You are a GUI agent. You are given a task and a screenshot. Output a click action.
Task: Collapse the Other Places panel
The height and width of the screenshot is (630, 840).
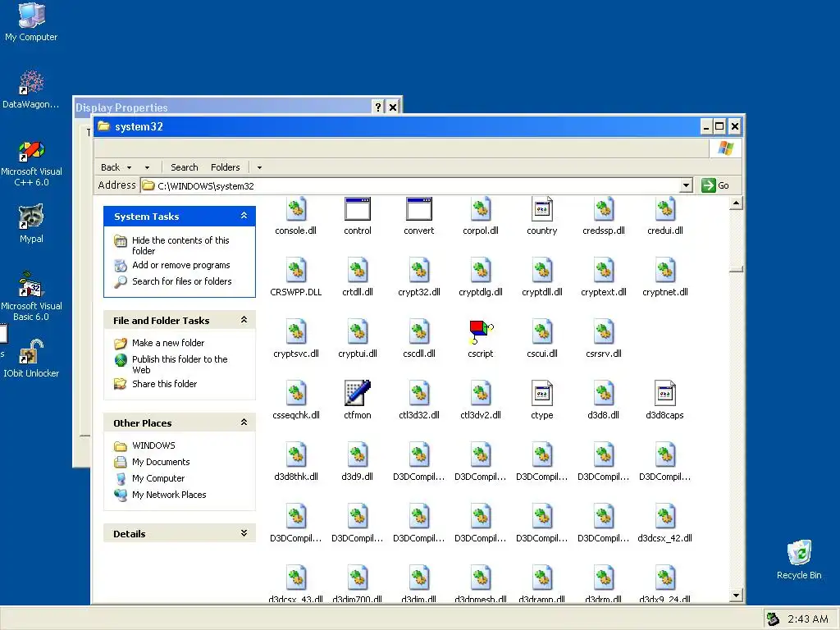tap(244, 422)
